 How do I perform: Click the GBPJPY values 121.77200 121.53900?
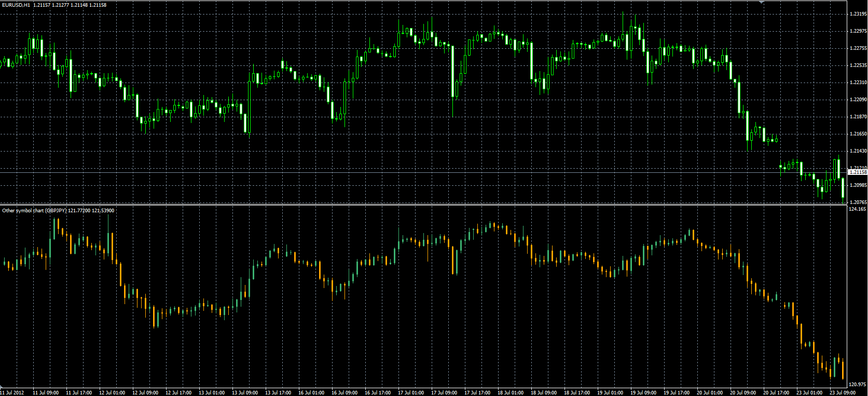(91, 211)
